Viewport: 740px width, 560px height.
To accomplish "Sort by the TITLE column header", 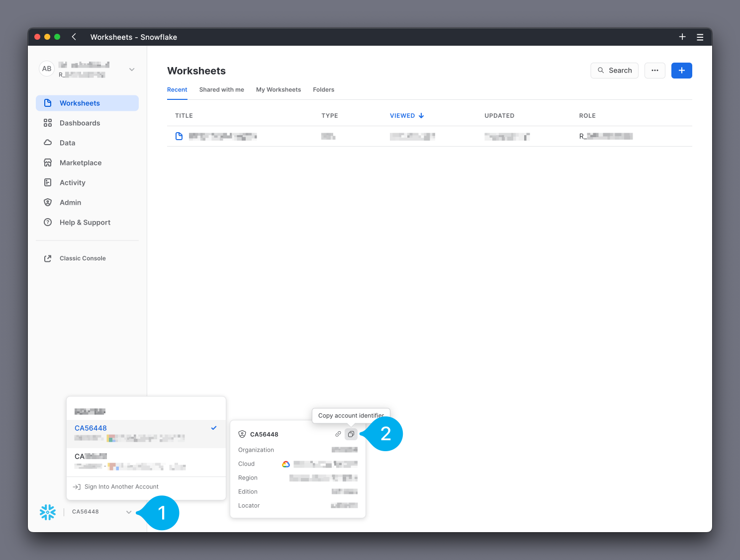I will pos(184,116).
